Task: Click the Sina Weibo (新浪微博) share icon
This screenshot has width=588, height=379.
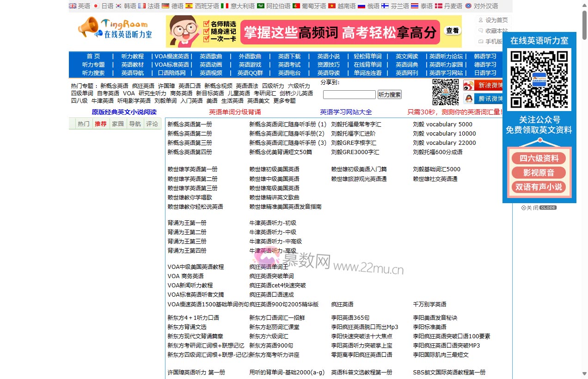Action: coord(469,86)
